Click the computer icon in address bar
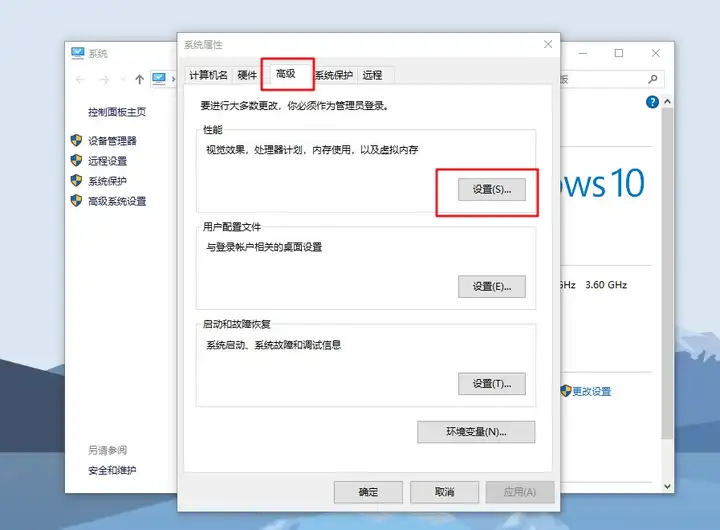The width and height of the screenshot is (720, 530). 159,79
